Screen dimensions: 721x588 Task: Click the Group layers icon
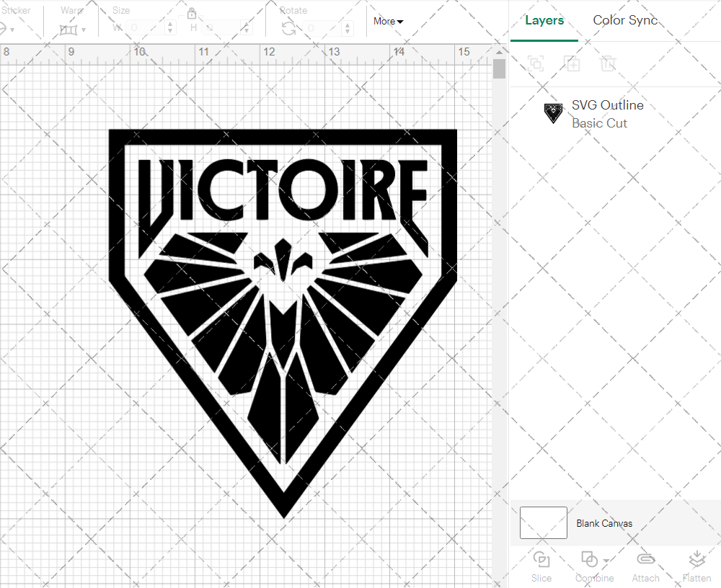[536, 63]
